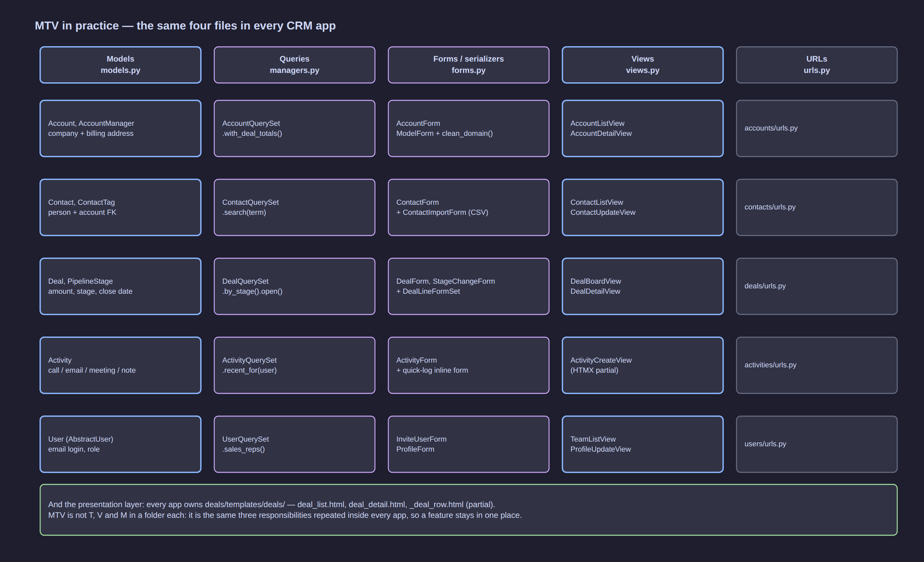Click the green presentation layer note box
This screenshot has width=924, height=562.
(468, 509)
